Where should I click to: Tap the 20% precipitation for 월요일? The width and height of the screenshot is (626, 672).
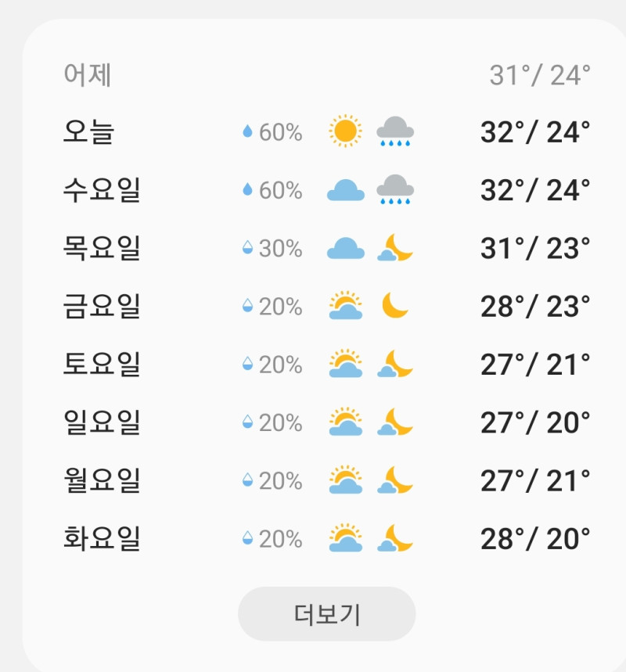(280, 481)
